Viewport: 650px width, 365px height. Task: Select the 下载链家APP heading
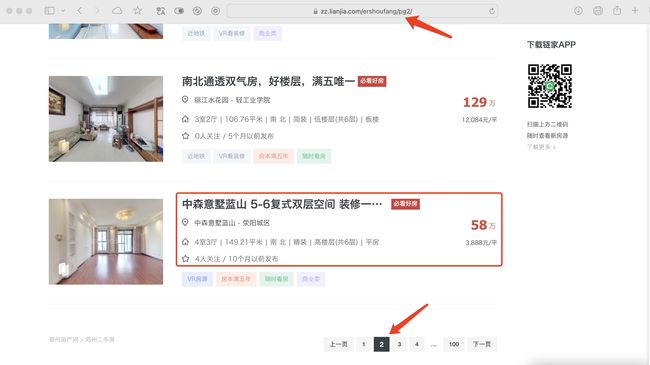click(551, 45)
